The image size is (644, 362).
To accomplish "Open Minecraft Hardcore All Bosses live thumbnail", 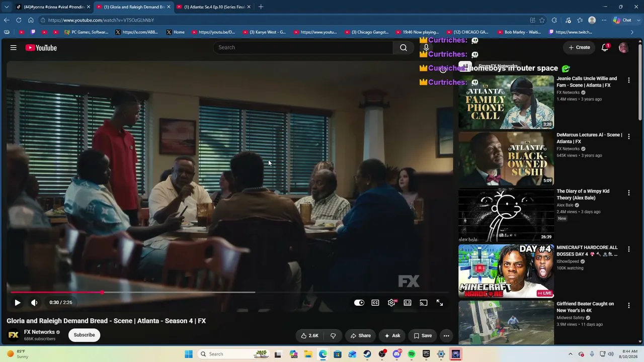I will point(506,271).
